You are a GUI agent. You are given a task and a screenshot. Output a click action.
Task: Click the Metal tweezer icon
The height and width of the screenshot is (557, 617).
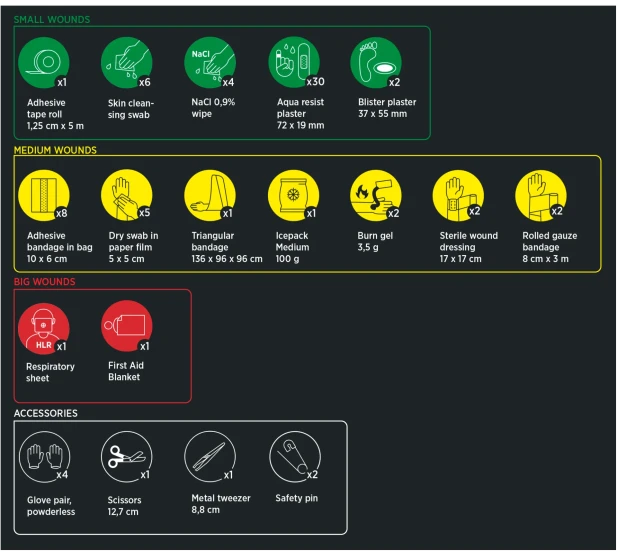210,458
